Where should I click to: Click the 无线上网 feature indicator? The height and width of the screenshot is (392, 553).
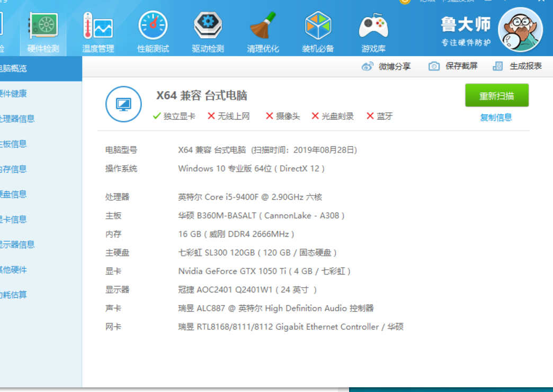[x=228, y=116]
